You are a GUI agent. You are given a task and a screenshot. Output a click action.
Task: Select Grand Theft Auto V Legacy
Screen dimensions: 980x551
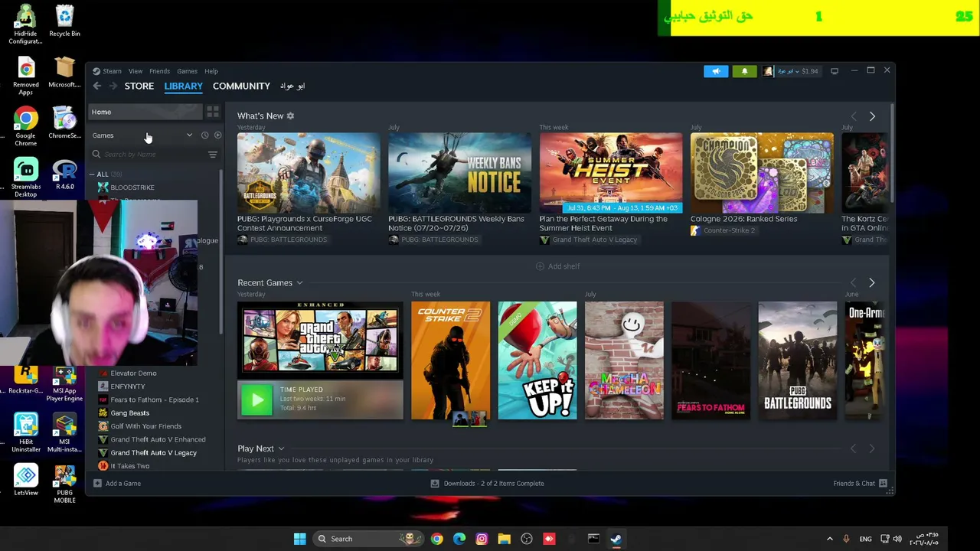point(153,453)
